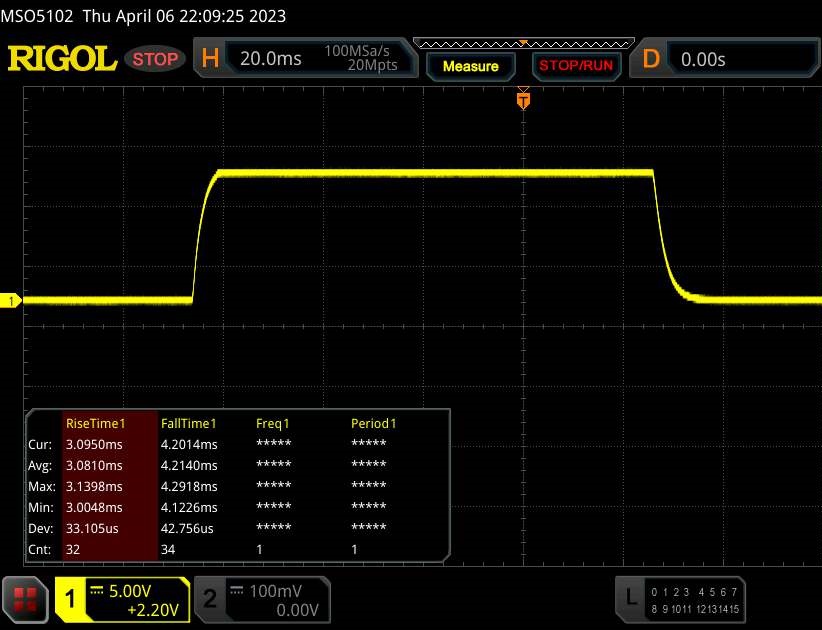Click the FallTime1 max value 4.2918ms

click(189, 486)
